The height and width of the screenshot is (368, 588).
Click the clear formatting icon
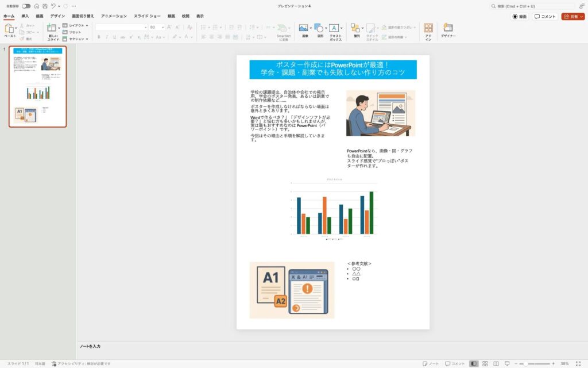click(x=189, y=27)
